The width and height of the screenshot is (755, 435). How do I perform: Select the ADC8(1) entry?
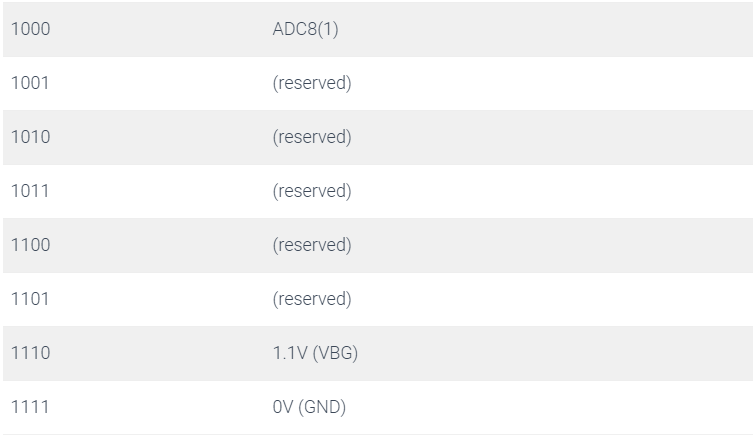tap(305, 29)
